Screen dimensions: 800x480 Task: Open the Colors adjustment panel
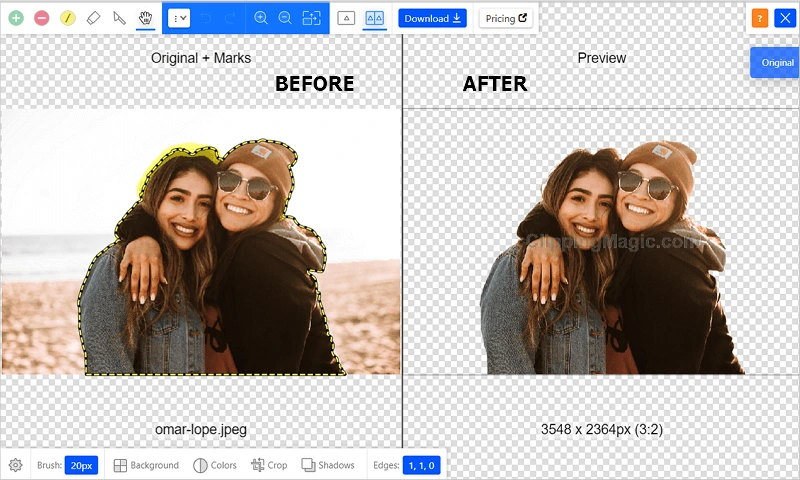(215, 465)
